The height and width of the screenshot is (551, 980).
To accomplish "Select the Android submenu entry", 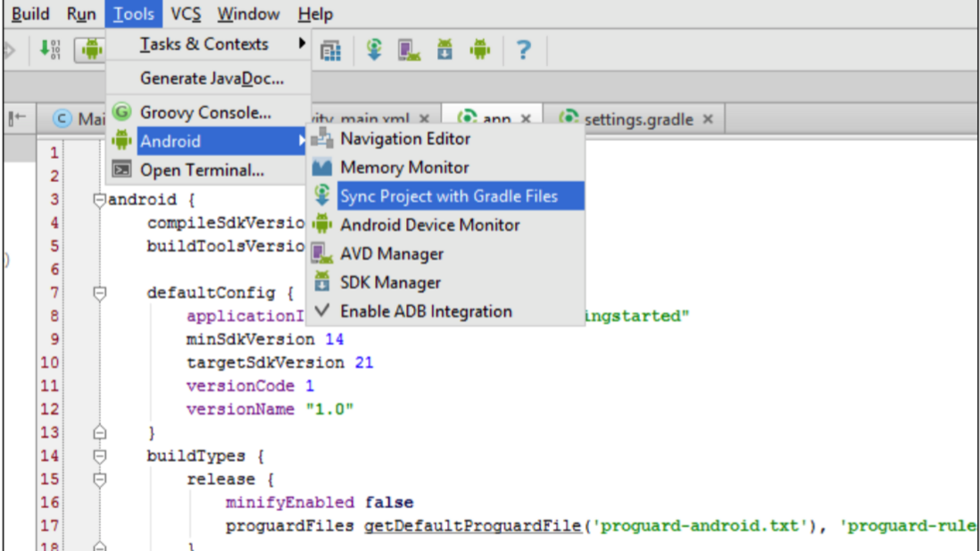I will tap(209, 141).
